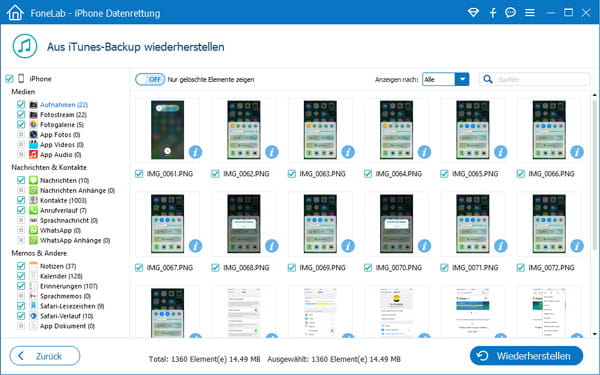Click the 'Memos & Andere' heading

pos(39,253)
